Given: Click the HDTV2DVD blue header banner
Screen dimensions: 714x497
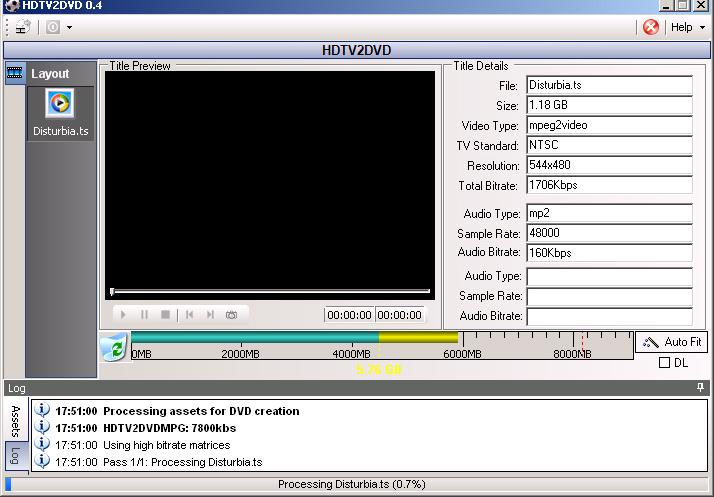Looking at the screenshot, I should click(x=357, y=50).
